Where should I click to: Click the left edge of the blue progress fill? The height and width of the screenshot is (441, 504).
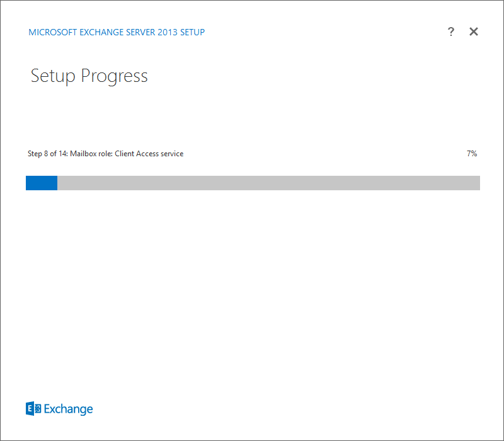pos(28,183)
